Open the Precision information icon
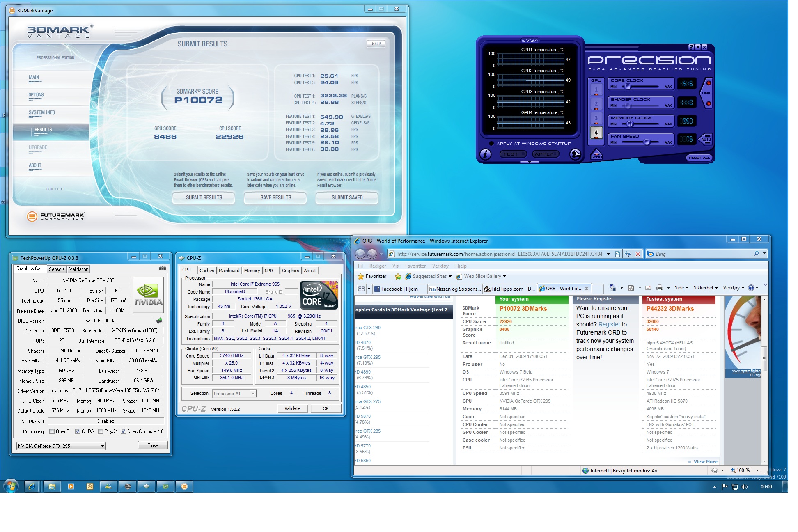This screenshot has width=798, height=532. point(486,154)
